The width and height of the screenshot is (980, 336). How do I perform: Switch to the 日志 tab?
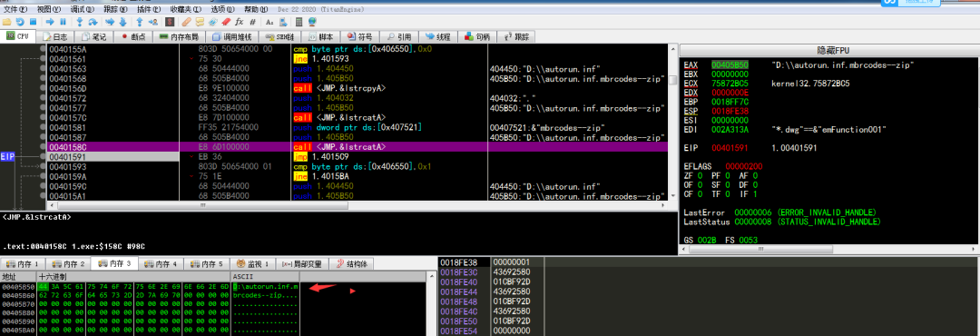click(55, 37)
